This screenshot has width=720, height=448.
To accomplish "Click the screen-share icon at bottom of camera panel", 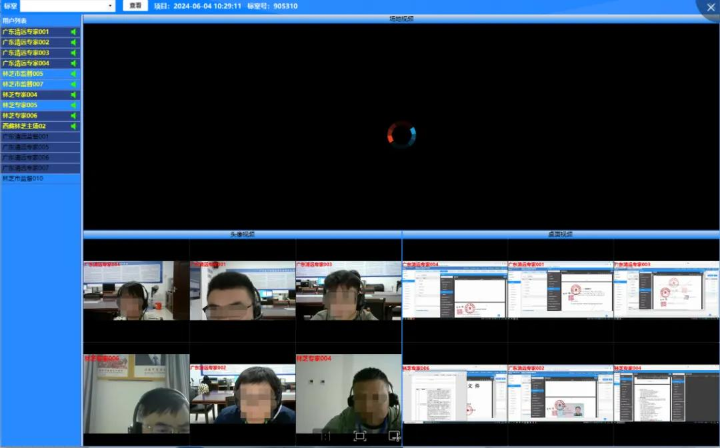I will [x=394, y=436].
